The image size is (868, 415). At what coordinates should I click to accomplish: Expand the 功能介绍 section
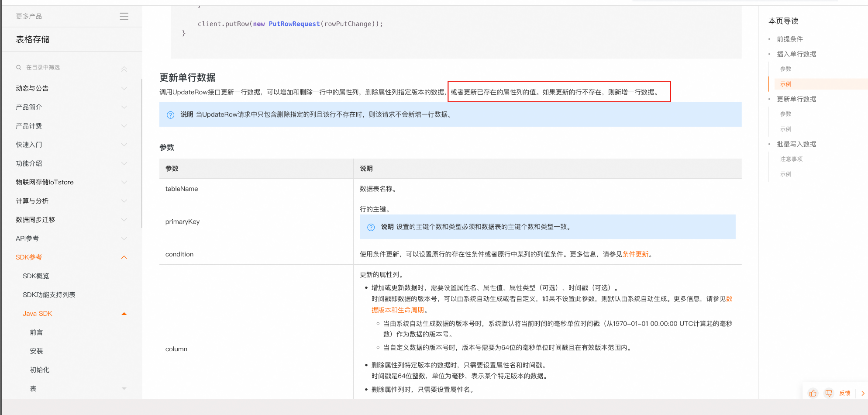click(124, 163)
